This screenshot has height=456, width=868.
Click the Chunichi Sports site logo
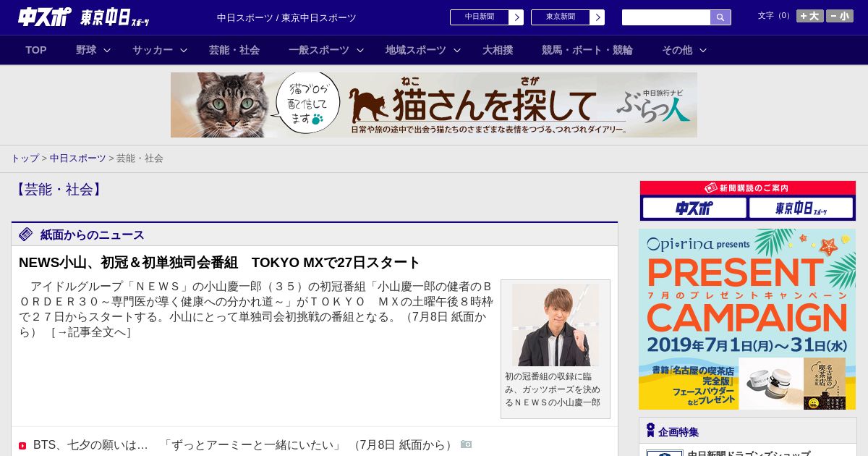click(44, 17)
